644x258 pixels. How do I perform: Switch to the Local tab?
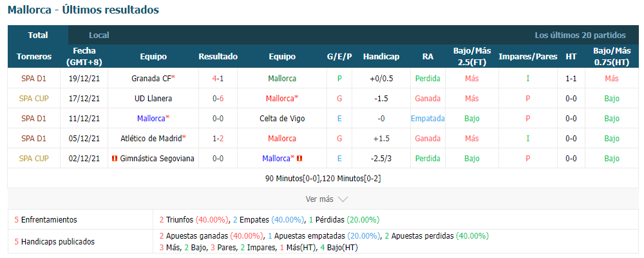click(x=99, y=35)
